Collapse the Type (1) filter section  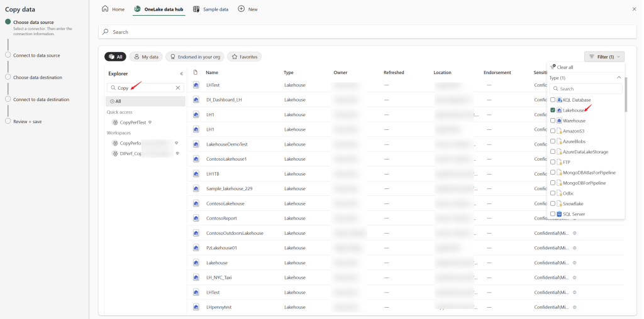619,77
